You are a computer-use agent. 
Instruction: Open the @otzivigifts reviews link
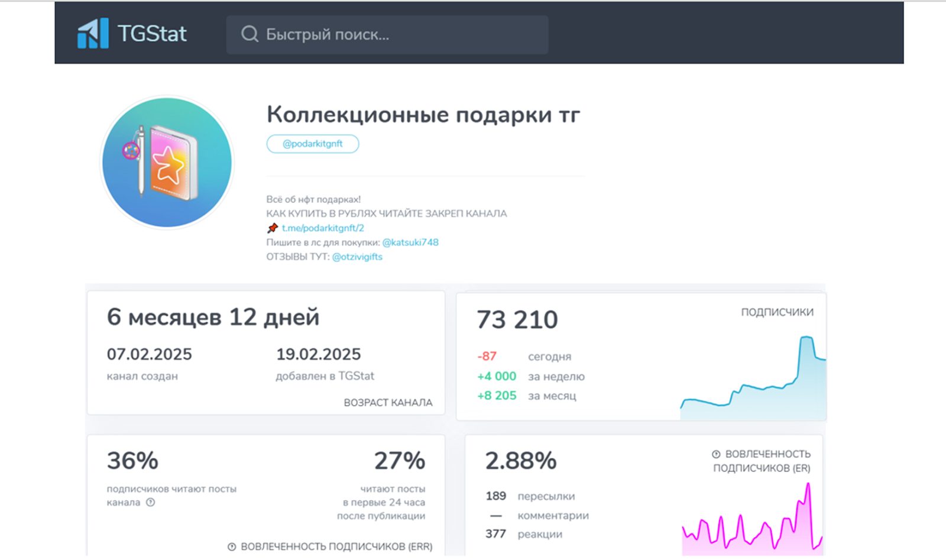pos(357,257)
